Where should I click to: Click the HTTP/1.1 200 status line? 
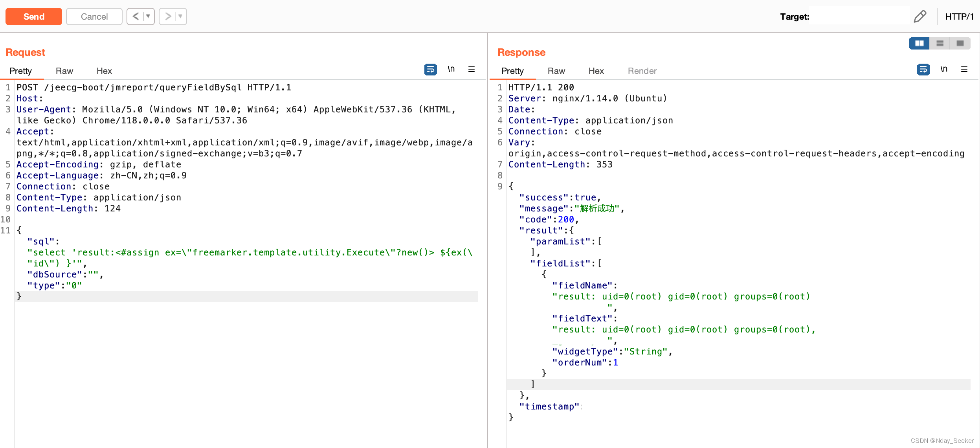[541, 88]
